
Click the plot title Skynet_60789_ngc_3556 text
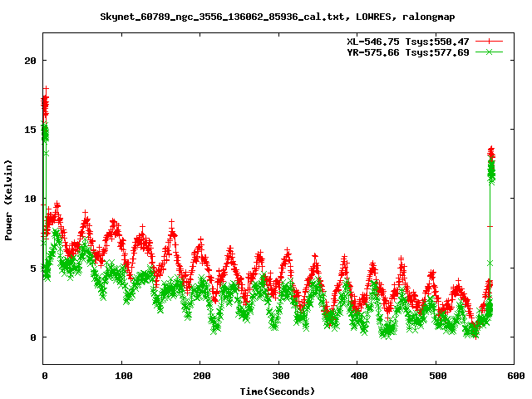point(277,17)
